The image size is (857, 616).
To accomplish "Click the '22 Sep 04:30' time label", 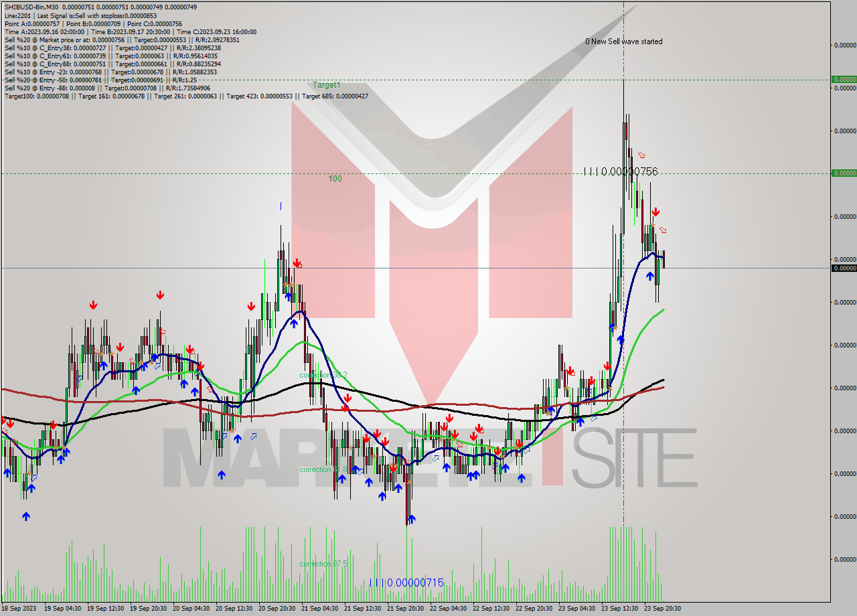I will click(x=448, y=609).
